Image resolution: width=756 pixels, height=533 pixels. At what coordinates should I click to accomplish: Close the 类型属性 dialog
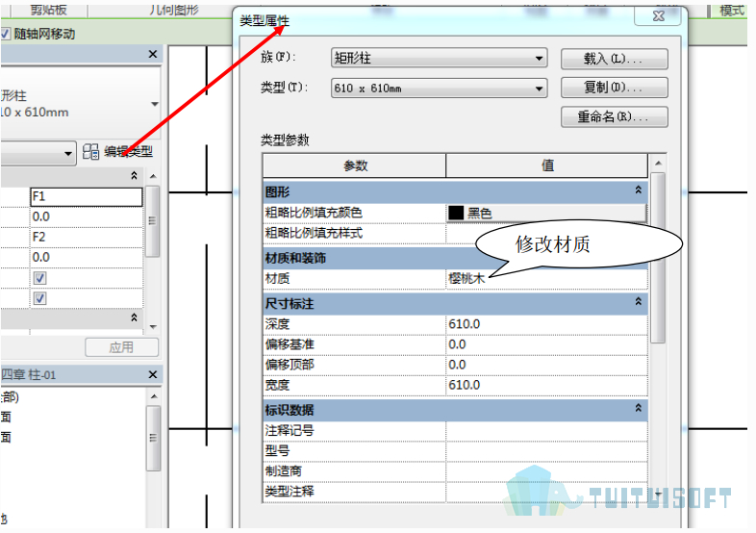658,16
